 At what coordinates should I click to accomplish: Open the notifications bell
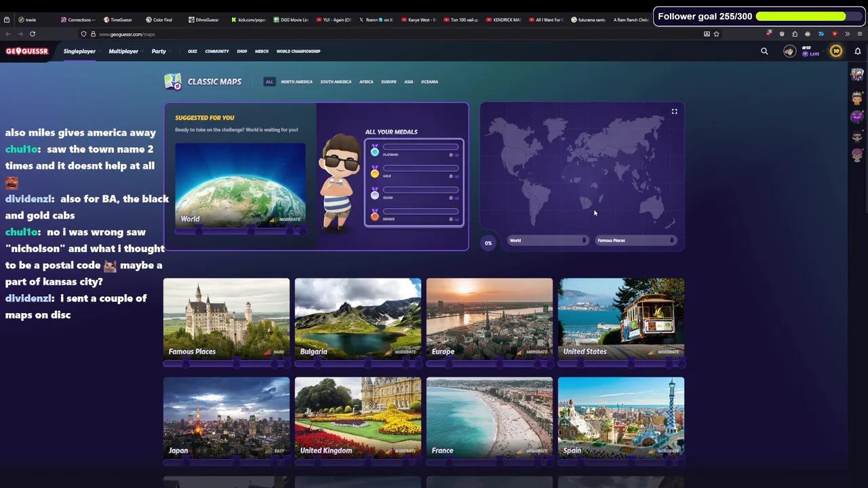pyautogui.click(x=857, y=52)
